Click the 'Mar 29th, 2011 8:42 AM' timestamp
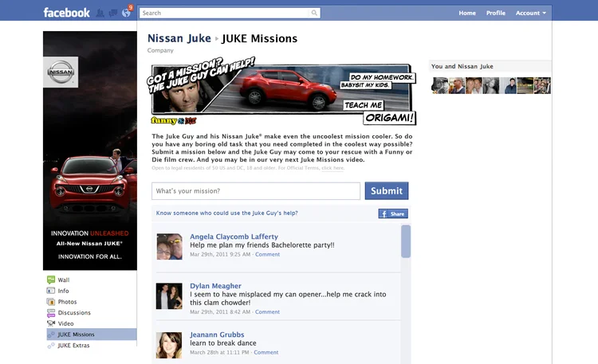This screenshot has width=598, height=364. [x=220, y=311]
